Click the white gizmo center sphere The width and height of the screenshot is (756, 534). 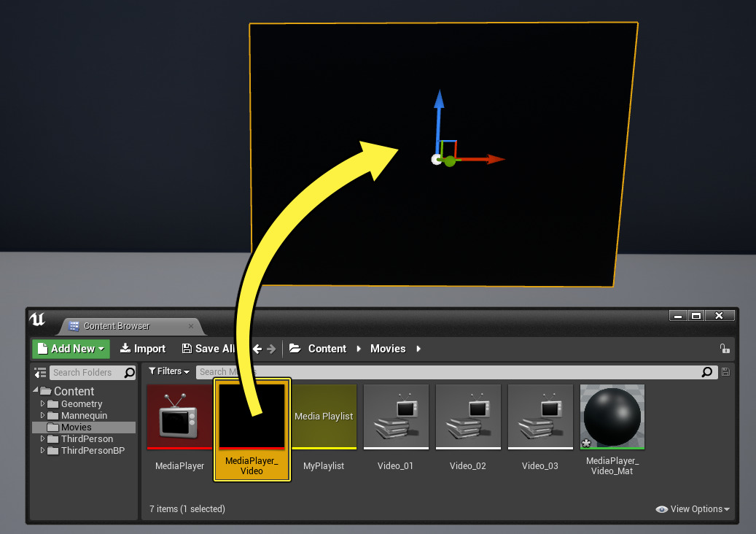[x=437, y=160]
